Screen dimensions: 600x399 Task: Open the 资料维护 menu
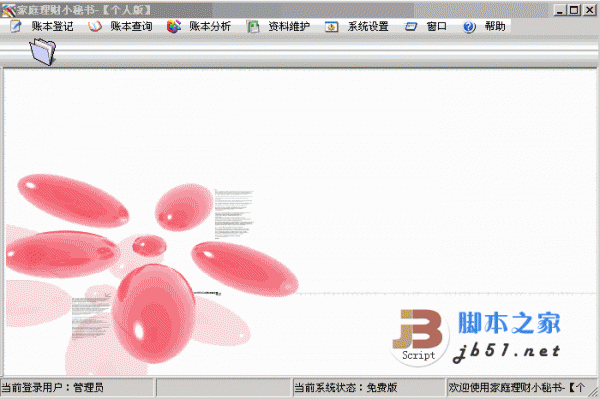coord(289,26)
